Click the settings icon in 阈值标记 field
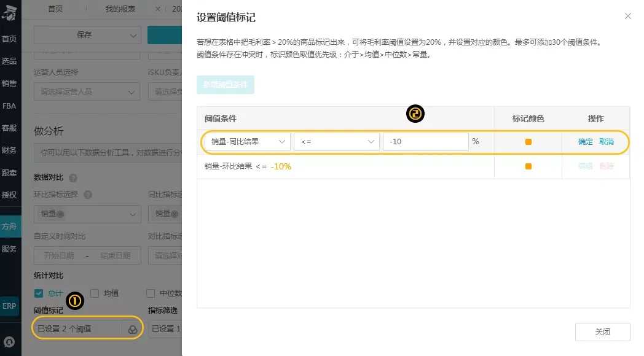Screen dimensions: 644x356 pos(132,330)
